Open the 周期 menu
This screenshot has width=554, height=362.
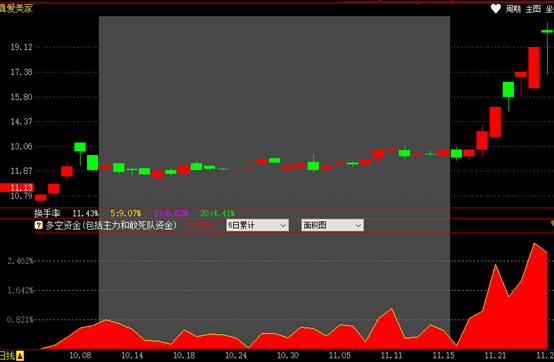click(x=513, y=9)
